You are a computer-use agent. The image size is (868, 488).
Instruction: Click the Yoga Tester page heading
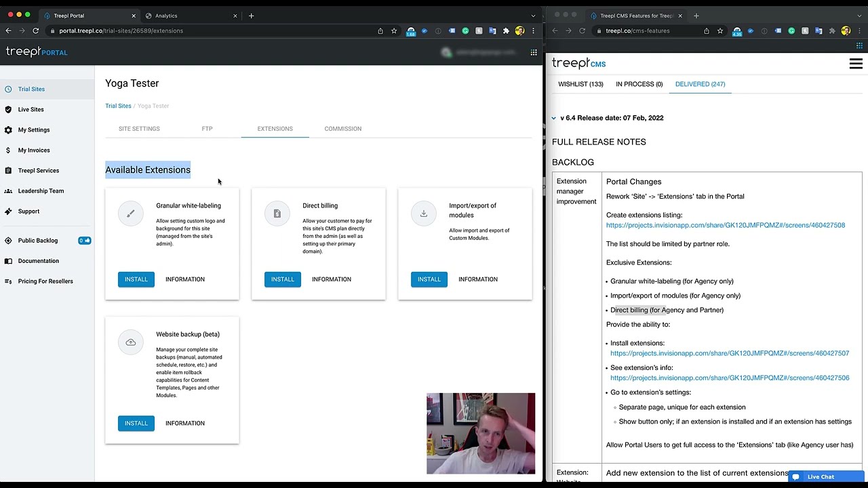132,83
